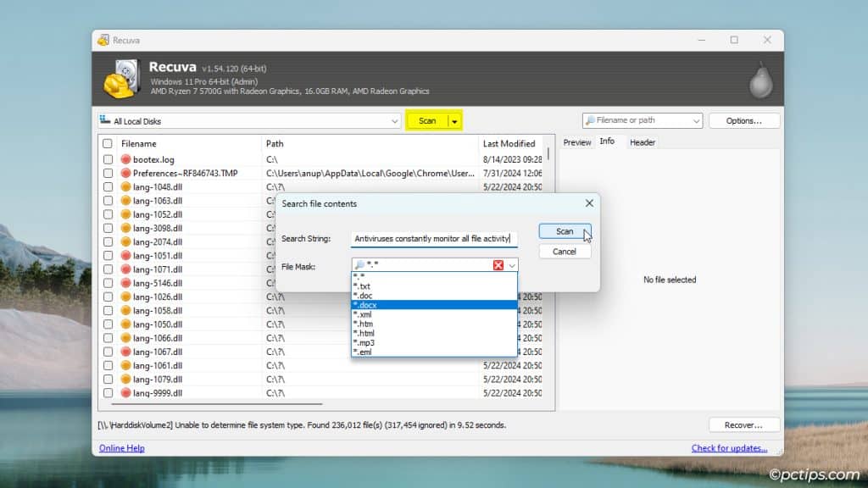Screen dimensions: 868x488
Task: Open the Options... button
Action: click(744, 120)
